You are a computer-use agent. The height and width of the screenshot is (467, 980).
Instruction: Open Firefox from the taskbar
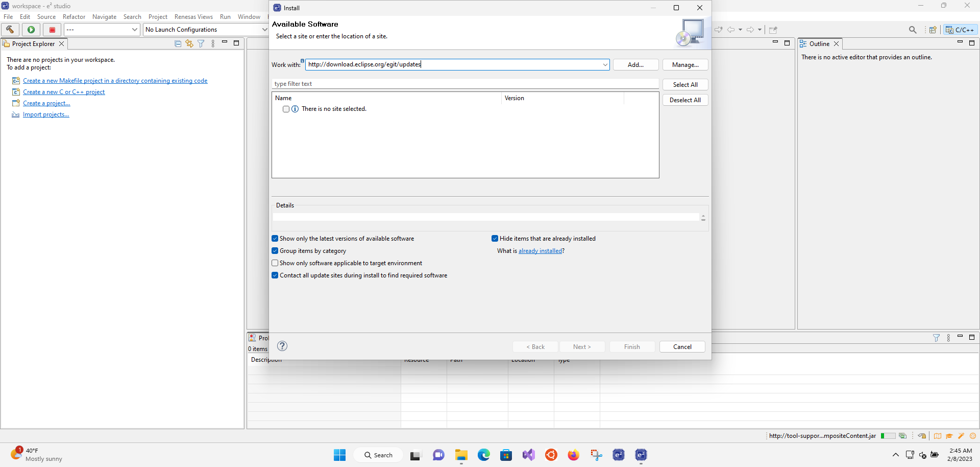(574, 455)
